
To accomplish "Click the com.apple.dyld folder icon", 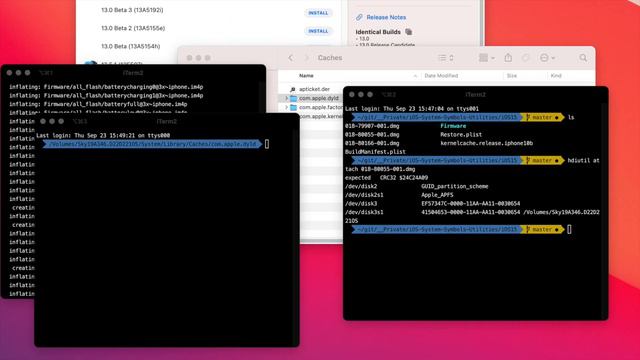I will coord(293,98).
